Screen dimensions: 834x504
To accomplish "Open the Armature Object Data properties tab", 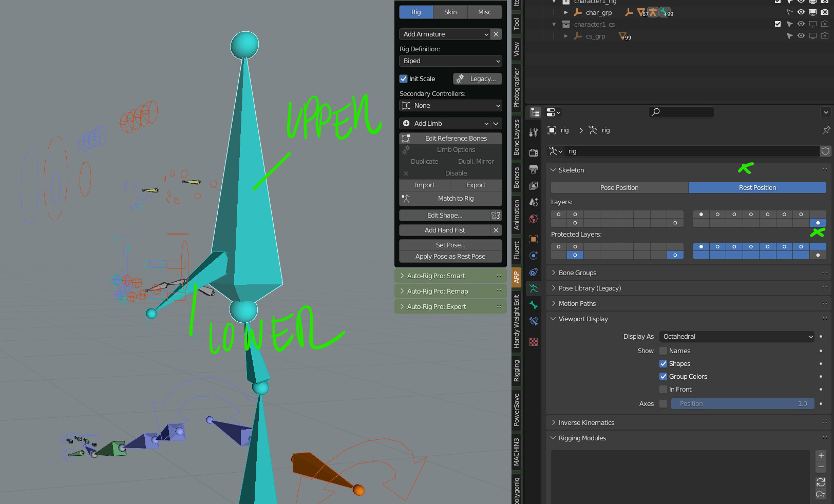I will click(x=534, y=288).
